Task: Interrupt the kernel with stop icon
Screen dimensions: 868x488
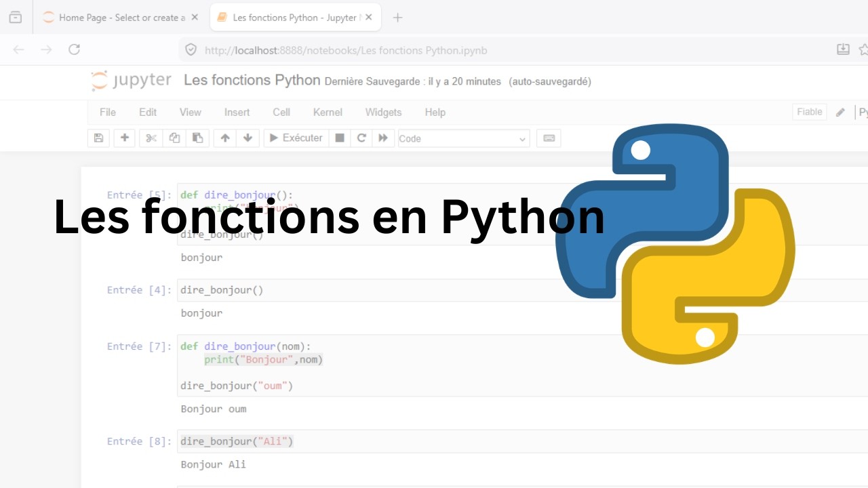Action: click(x=340, y=138)
